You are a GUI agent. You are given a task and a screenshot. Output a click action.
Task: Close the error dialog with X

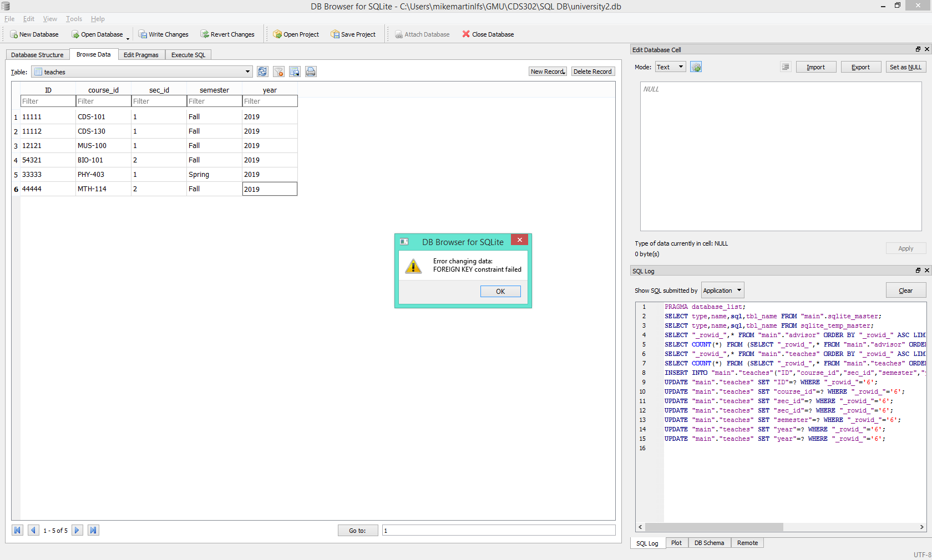[520, 240]
